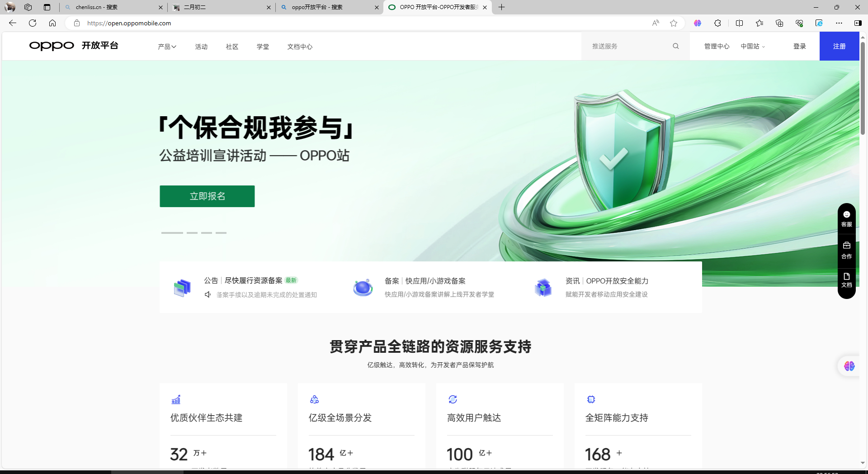868x474 pixels.
Task: Click the browser home icon
Action: (52, 23)
